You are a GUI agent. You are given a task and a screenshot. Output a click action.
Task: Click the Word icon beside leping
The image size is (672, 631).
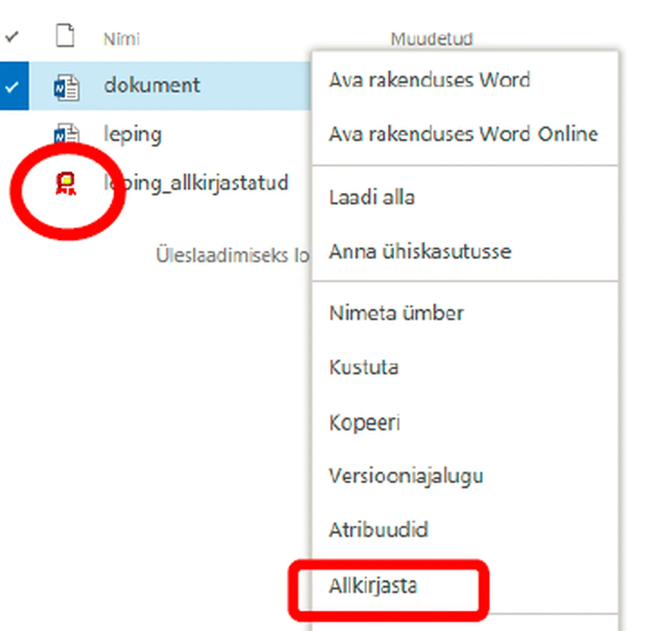tap(67, 133)
